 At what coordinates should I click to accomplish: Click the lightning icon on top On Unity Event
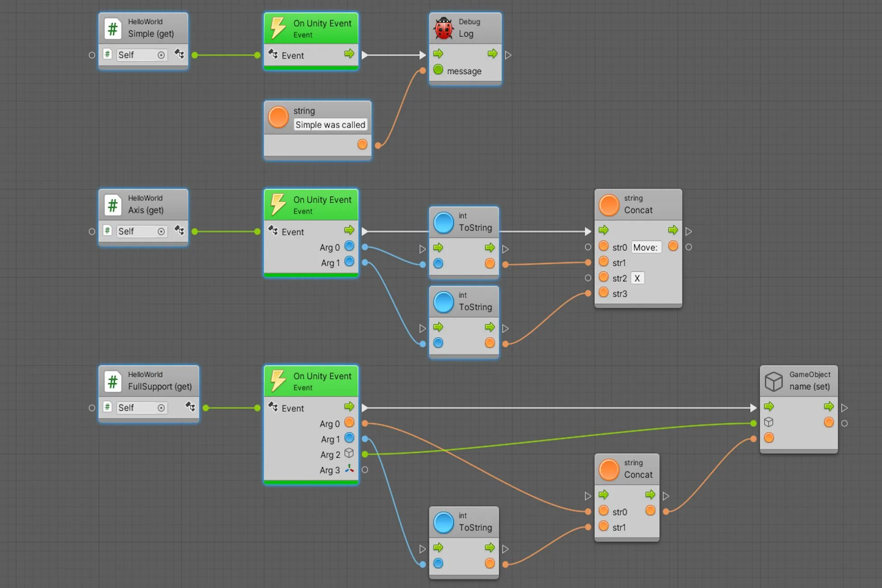[278, 28]
